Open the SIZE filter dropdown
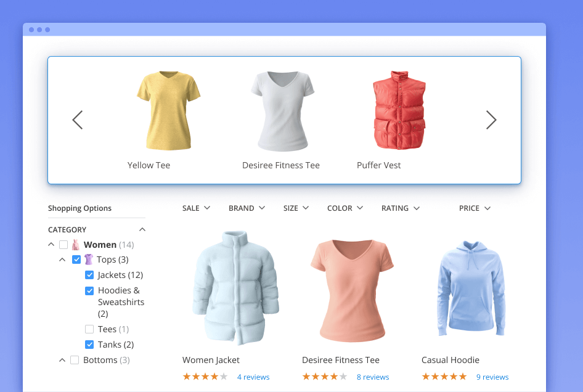This screenshot has width=583, height=392. (x=296, y=208)
